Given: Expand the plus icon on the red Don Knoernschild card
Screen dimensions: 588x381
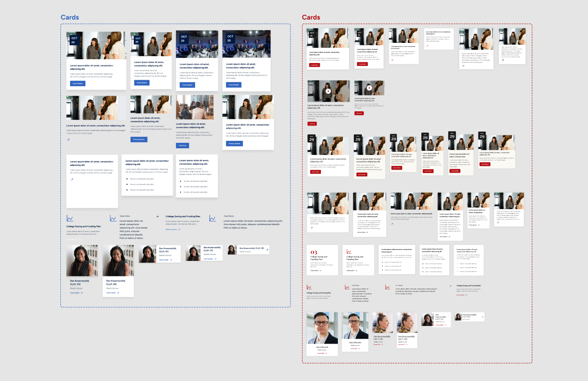Looking at the screenshot, I should tap(482, 317).
